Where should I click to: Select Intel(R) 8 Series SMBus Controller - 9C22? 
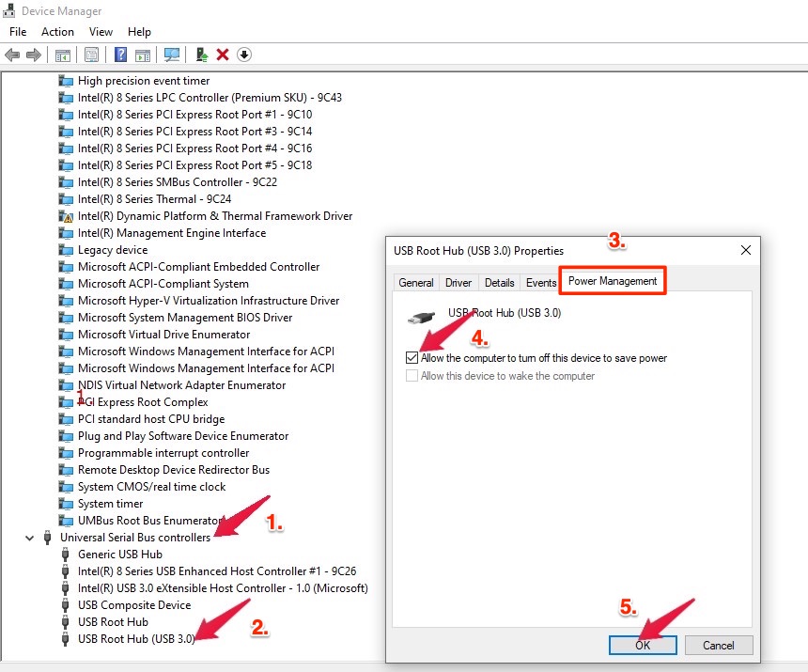pos(178,182)
